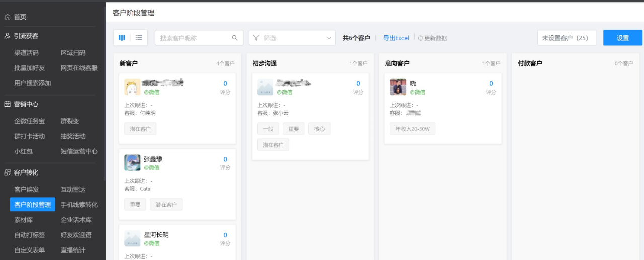The width and height of the screenshot is (644, 260).
Task: Open 短信运营中心 menu item
Action: pos(79,151)
